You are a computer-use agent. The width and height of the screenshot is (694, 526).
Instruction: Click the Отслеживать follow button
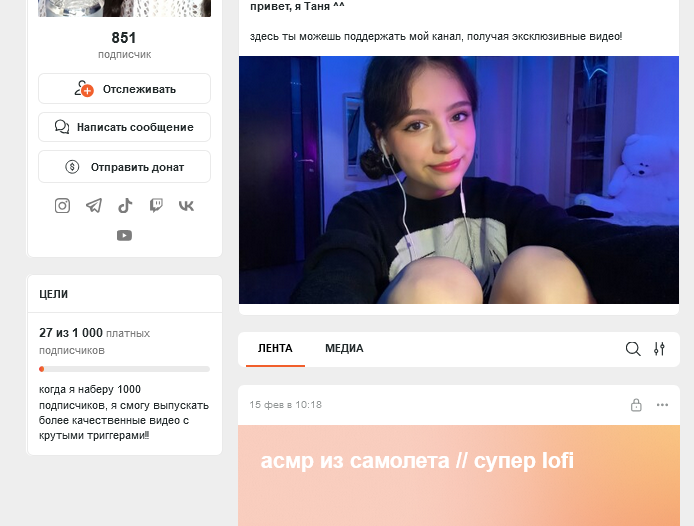[x=124, y=89]
